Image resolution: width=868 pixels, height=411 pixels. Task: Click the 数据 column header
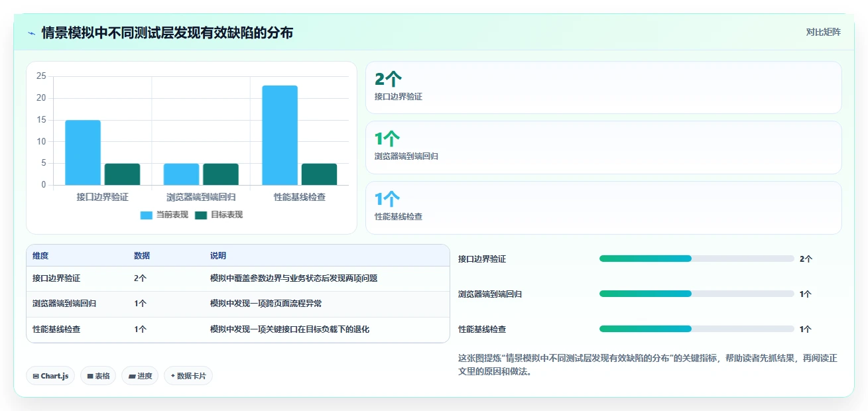(142, 256)
